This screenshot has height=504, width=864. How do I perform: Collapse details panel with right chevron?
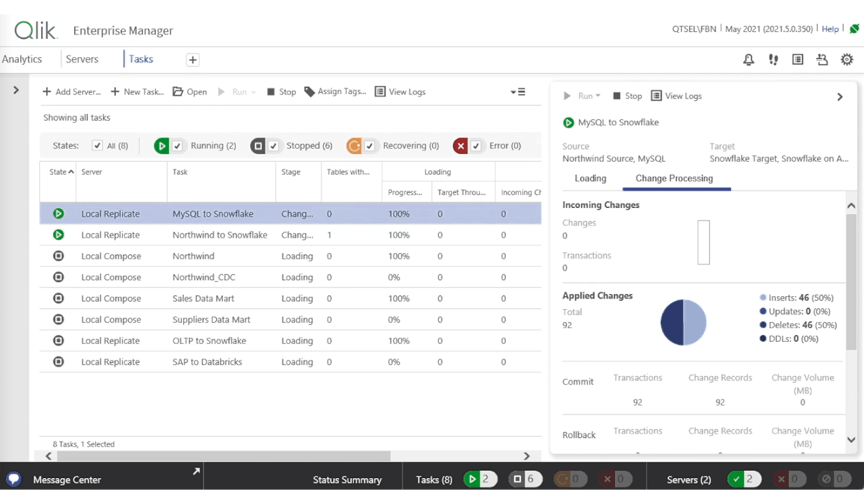pos(840,96)
